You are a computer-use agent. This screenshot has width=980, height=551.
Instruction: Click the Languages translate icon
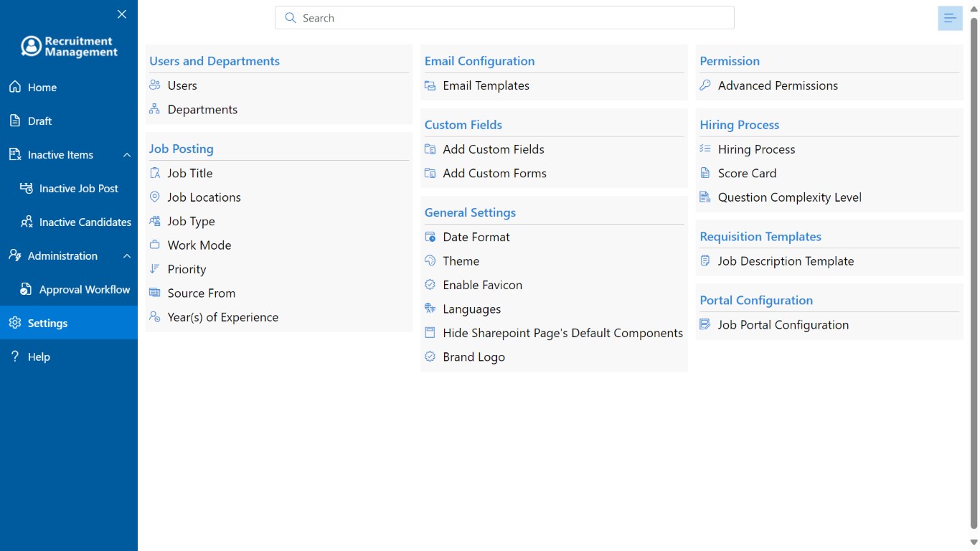coord(430,309)
